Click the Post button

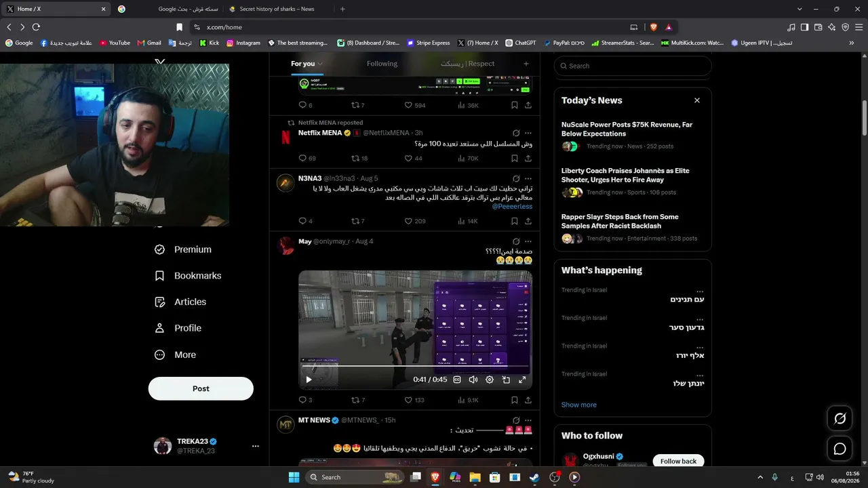[201, 388]
